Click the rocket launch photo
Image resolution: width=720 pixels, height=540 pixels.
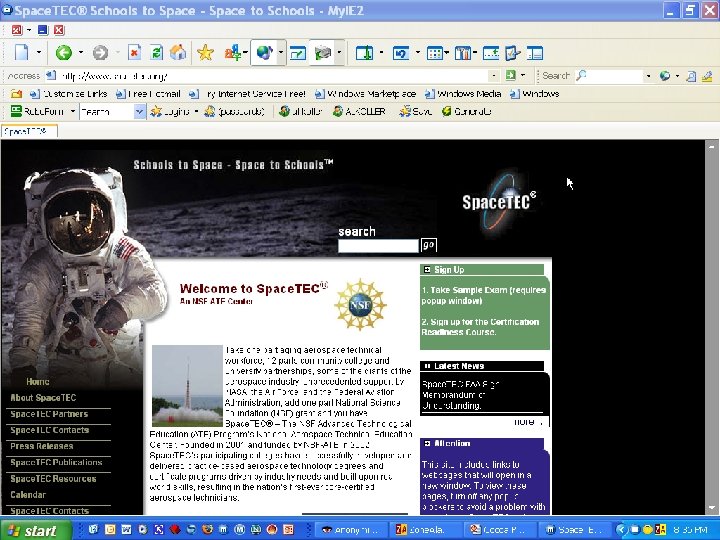point(187,386)
